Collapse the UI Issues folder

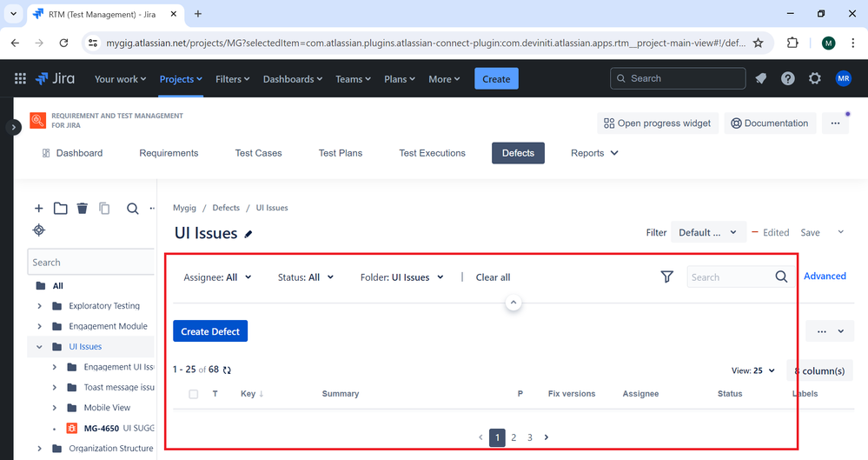(39, 347)
